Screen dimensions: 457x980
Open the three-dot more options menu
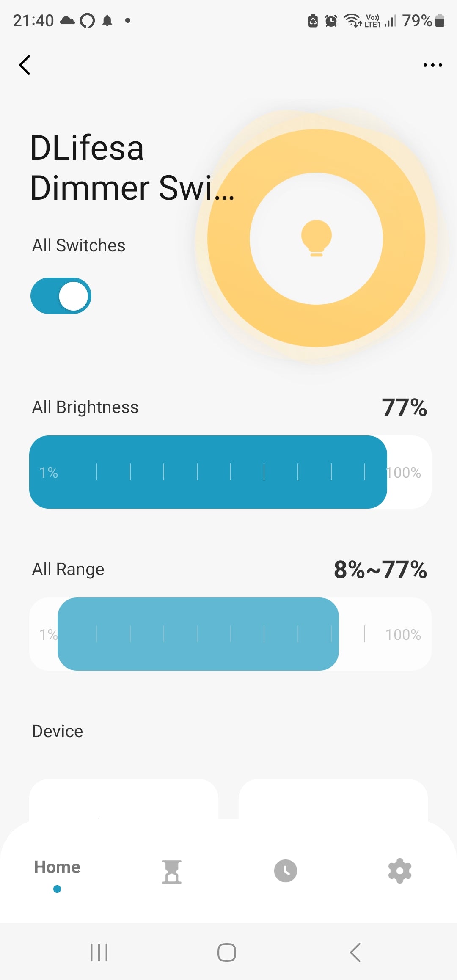point(432,65)
